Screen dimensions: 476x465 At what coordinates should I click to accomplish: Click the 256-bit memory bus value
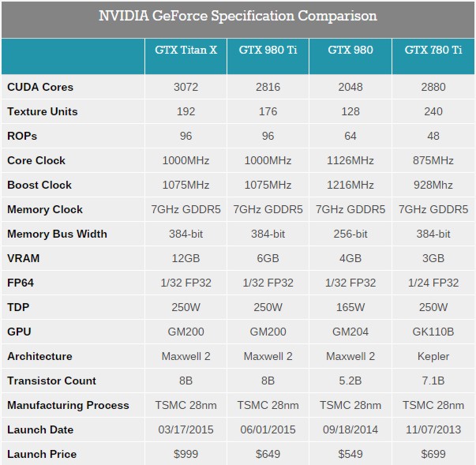tap(350, 234)
